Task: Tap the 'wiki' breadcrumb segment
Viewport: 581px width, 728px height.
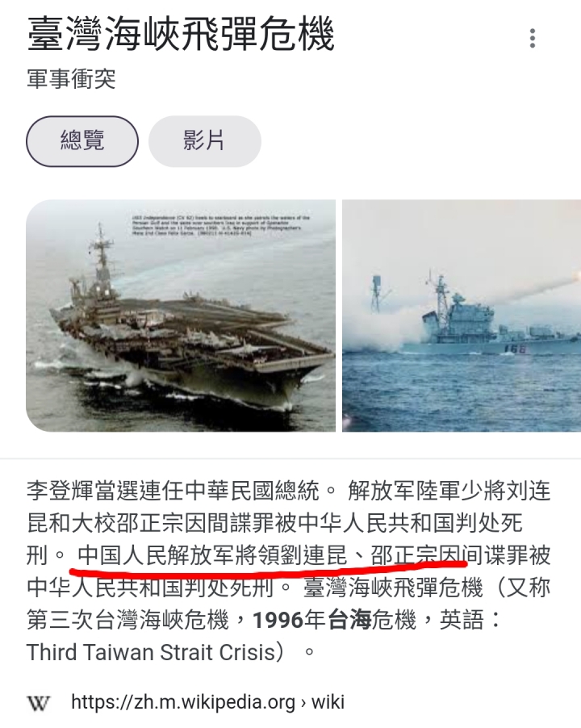Action: (328, 702)
